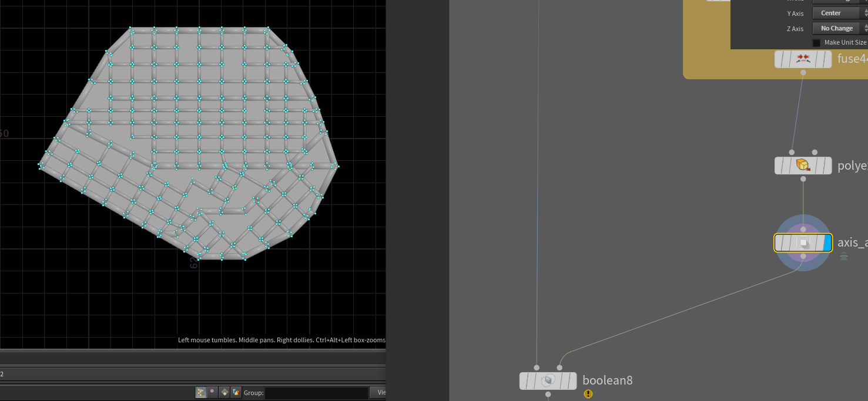The height and width of the screenshot is (401, 868).
Task: Click the polyextrude node icon
Action: pyautogui.click(x=803, y=165)
